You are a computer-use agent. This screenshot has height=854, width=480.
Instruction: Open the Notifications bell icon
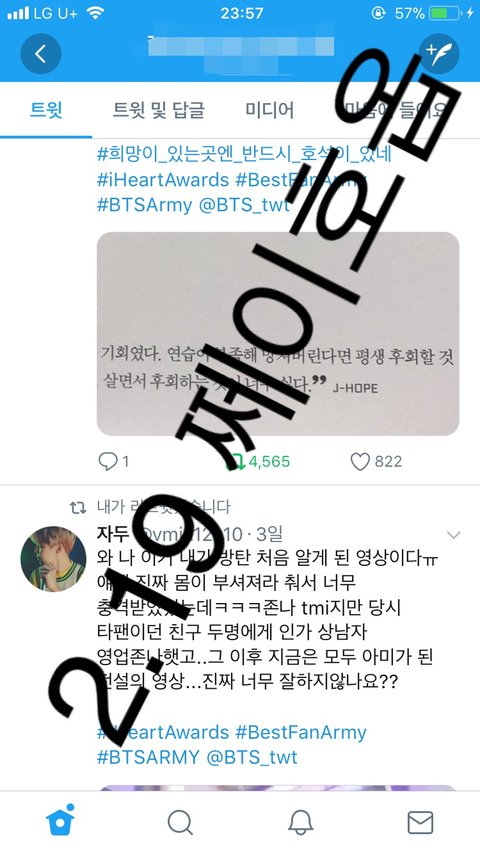click(300, 822)
